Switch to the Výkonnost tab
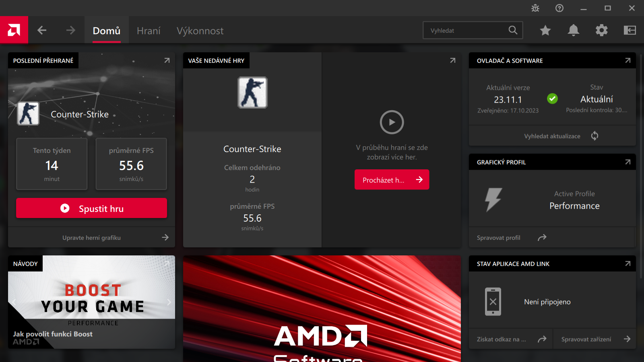 200,31
